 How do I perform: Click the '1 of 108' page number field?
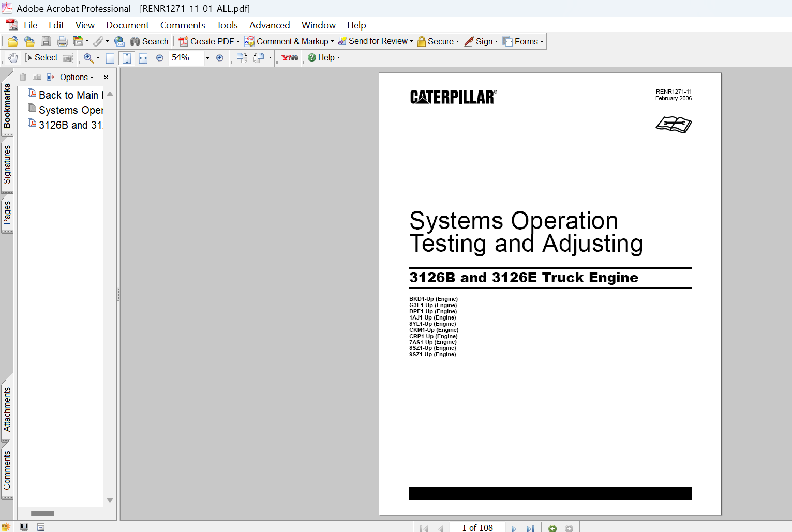click(477, 528)
